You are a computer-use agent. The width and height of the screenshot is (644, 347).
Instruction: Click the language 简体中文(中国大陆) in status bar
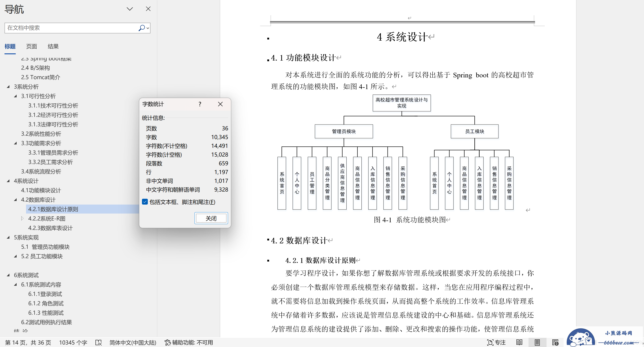133,343
